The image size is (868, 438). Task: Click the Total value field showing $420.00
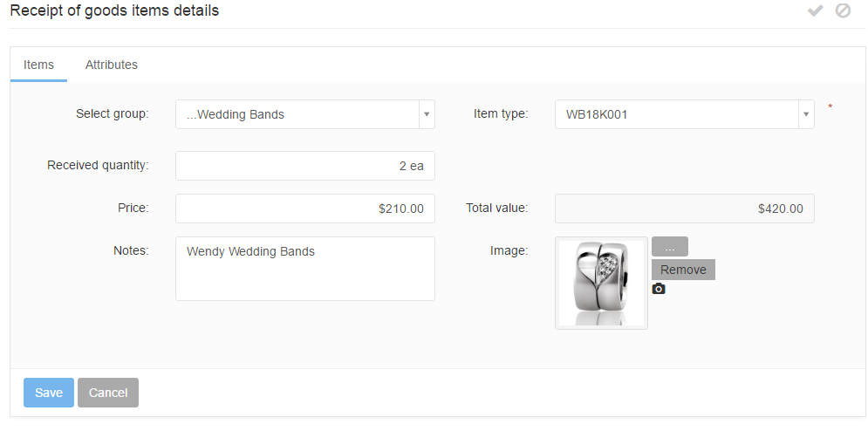684,209
